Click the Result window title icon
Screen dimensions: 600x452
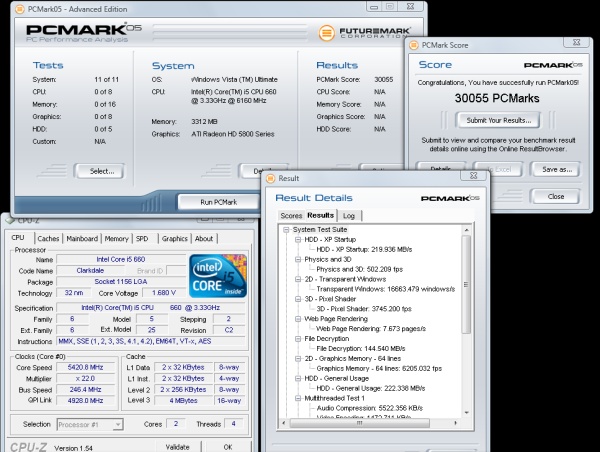(271, 178)
